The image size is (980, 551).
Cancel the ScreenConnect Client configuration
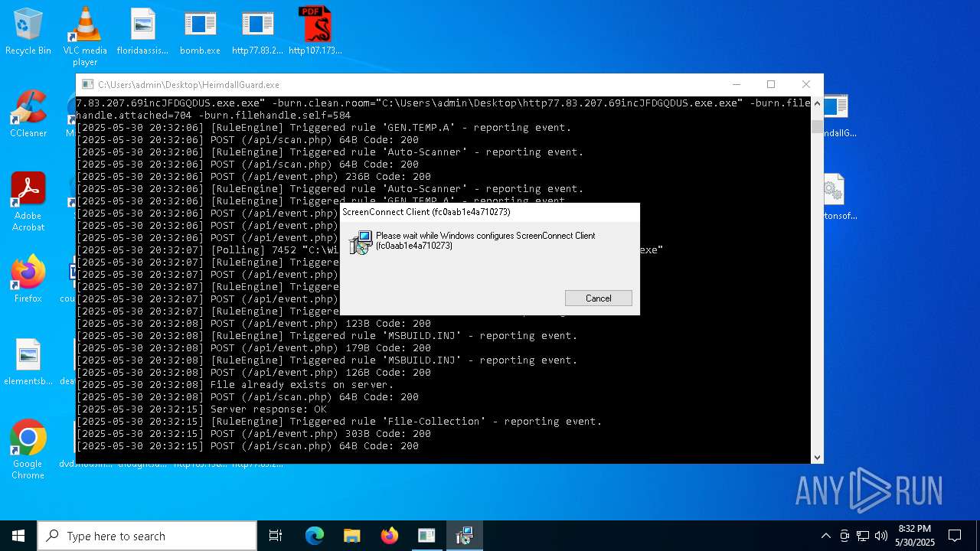pos(599,298)
